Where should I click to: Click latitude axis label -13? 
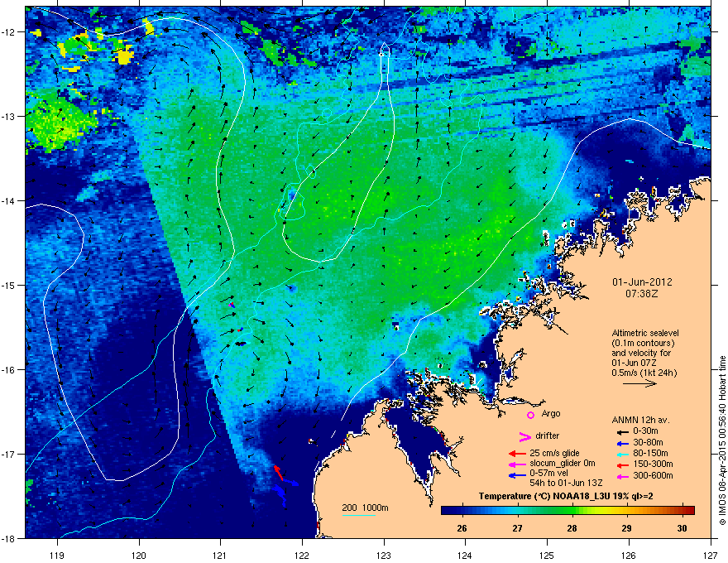8,116
